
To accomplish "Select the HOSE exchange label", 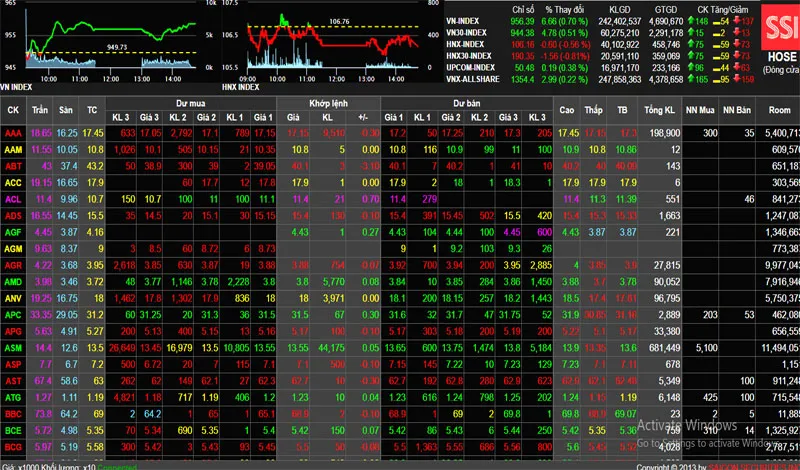I will pyautogui.click(x=782, y=57).
